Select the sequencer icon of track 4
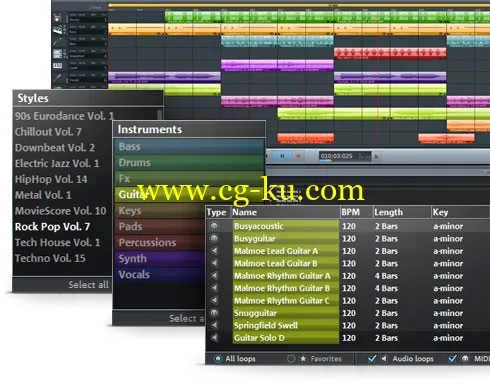Image resolution: width=490 pixels, height=392 pixels. click(x=58, y=54)
